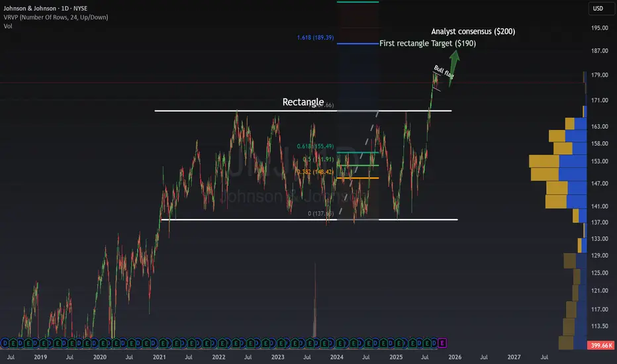Select the 0.382 (148.42) Fibonacci label
617x364 pixels.
click(x=315, y=172)
